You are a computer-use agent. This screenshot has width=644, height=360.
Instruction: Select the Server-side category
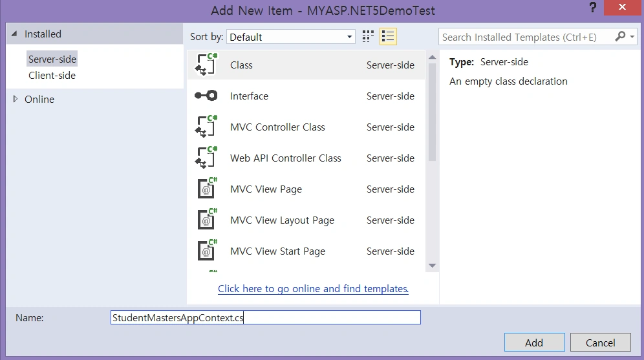52,59
